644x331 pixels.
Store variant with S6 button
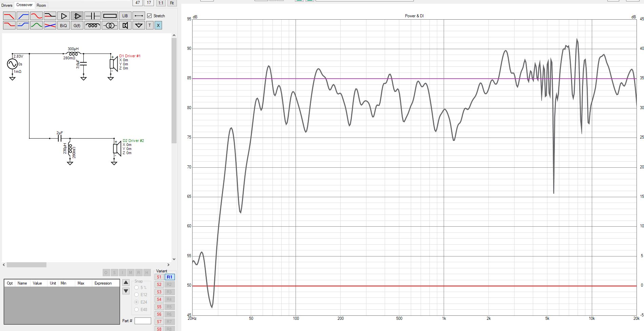159,314
